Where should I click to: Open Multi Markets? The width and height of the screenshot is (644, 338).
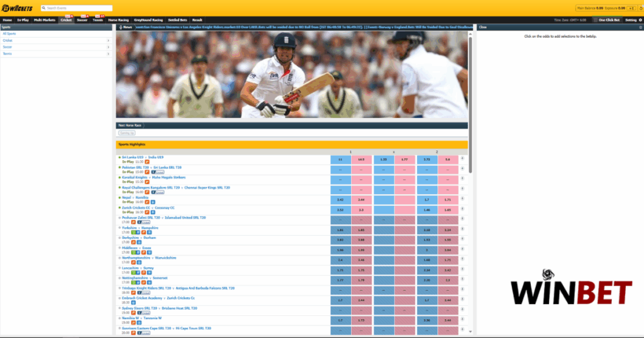(x=45, y=19)
